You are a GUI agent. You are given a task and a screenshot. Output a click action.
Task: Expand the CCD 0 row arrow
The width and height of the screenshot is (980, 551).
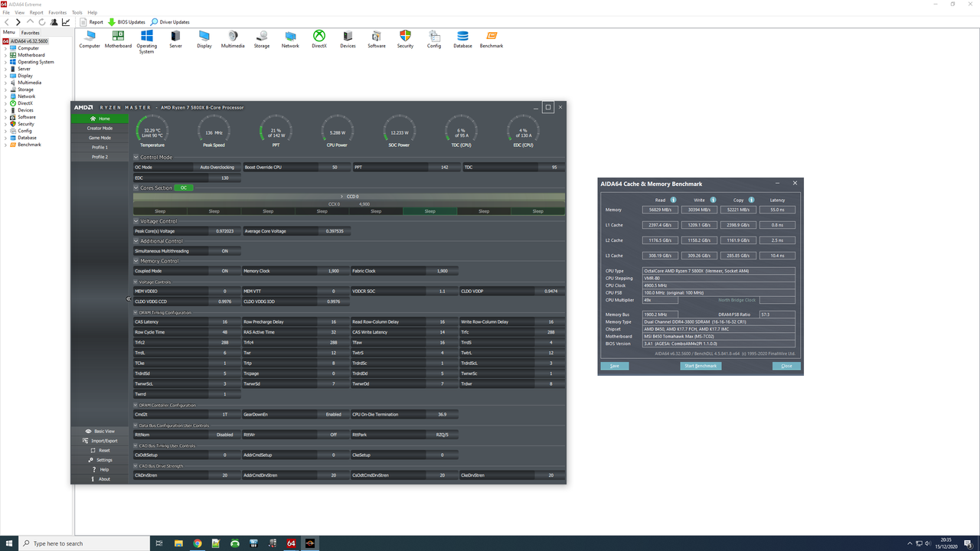pos(341,197)
